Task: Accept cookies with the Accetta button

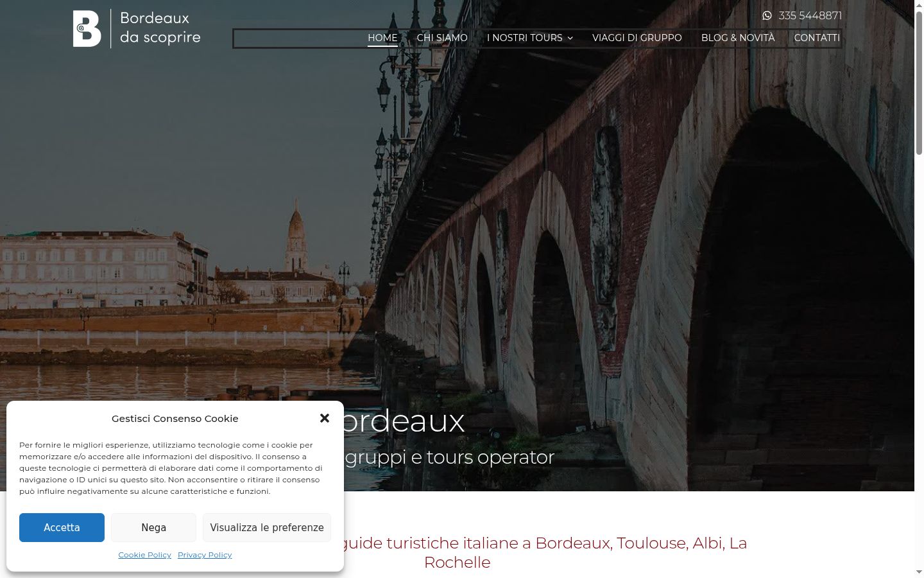Action: click(62, 527)
